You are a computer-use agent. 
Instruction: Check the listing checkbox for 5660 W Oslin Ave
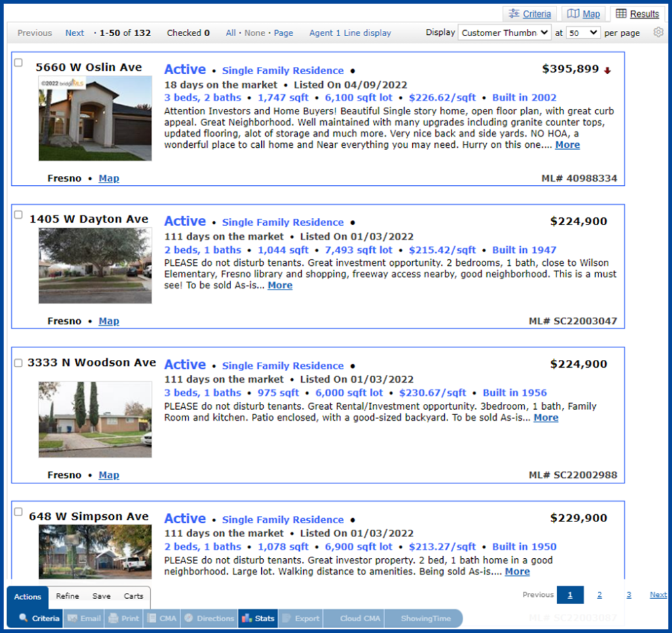(18, 62)
